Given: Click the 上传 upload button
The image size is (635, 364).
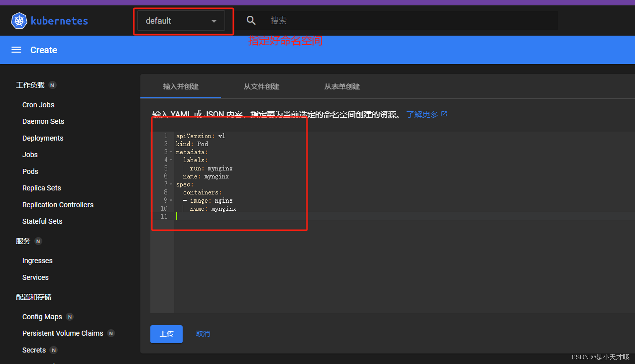Looking at the screenshot, I should click(x=166, y=334).
